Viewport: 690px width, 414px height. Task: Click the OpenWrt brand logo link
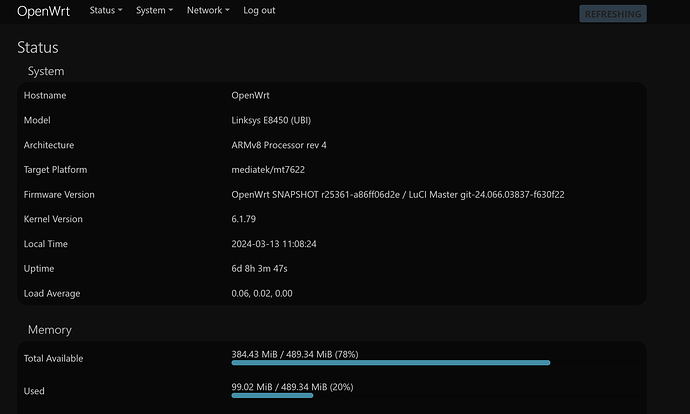pos(43,11)
